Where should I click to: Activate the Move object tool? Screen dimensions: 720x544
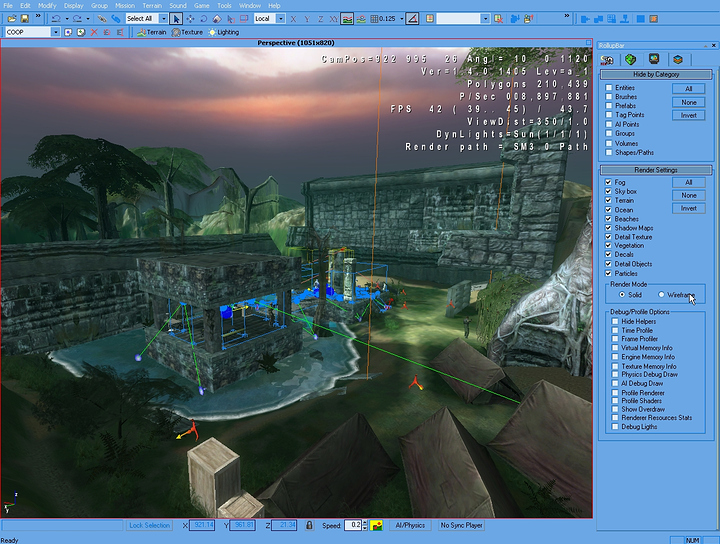190,18
